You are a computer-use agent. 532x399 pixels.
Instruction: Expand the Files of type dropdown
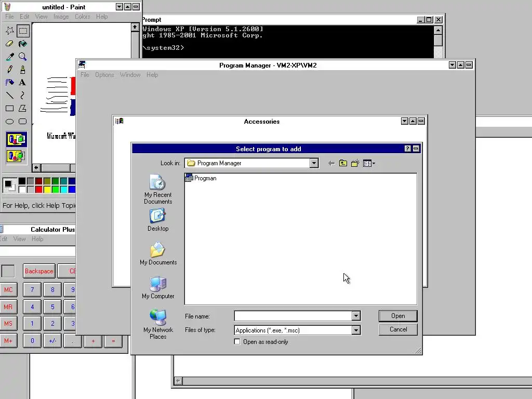355,330
